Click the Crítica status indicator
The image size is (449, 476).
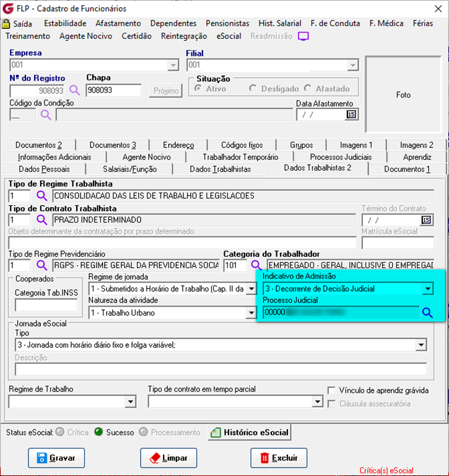60,432
